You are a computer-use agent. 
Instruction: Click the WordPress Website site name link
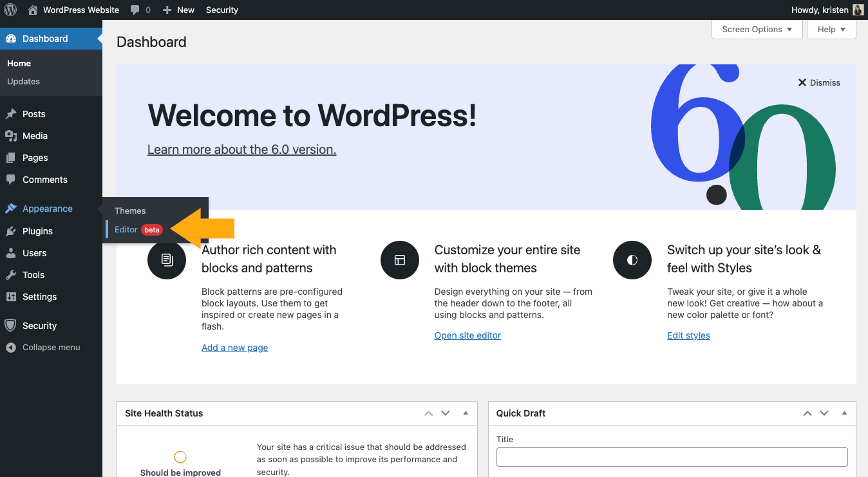[81, 10]
